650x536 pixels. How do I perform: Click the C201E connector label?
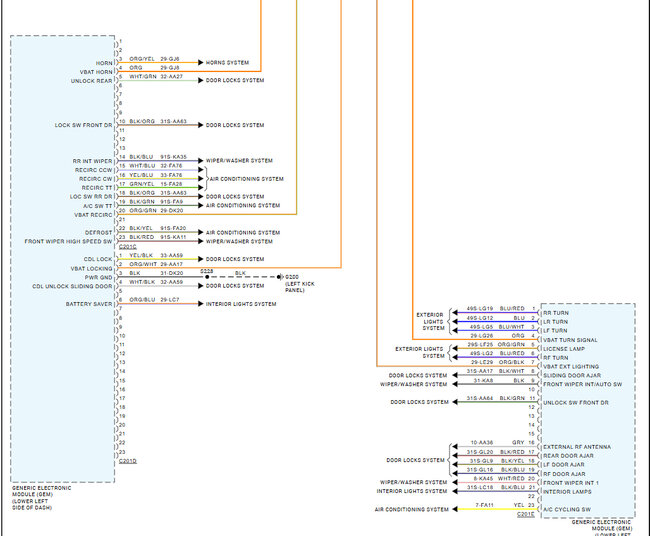(526, 514)
